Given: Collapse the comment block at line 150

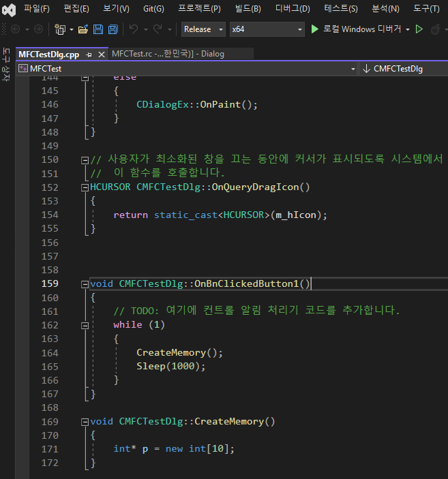Looking at the screenshot, I should click(85, 160).
